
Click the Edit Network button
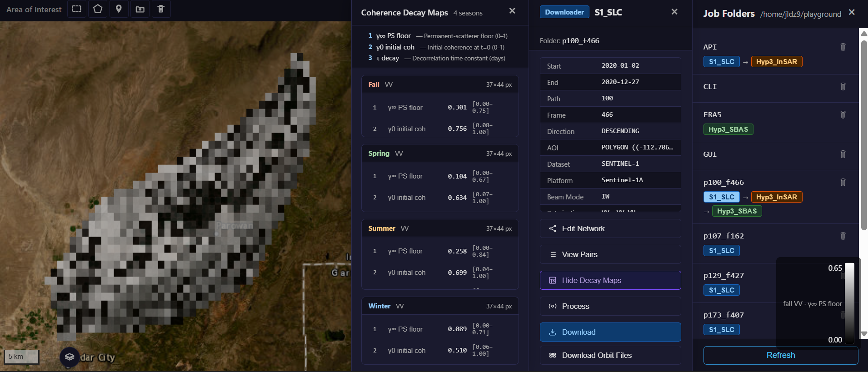610,228
